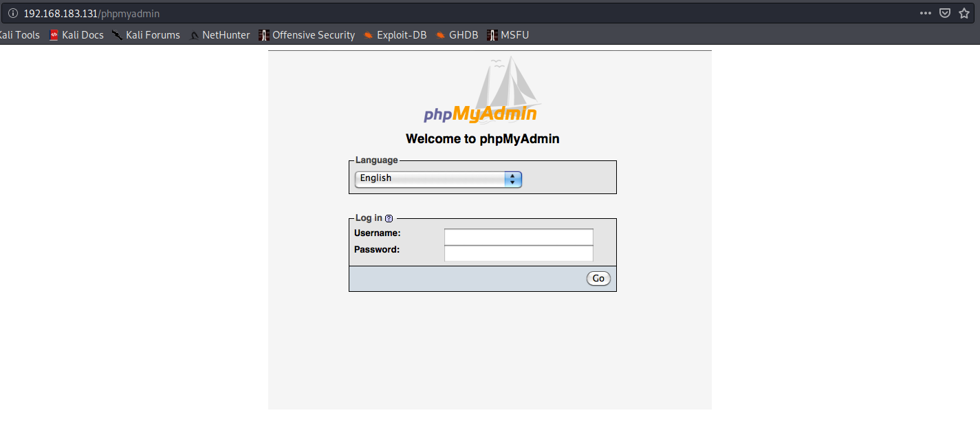The height and width of the screenshot is (424, 980).
Task: Click the Welcome to phpMyAdmin heading
Action: click(x=483, y=139)
